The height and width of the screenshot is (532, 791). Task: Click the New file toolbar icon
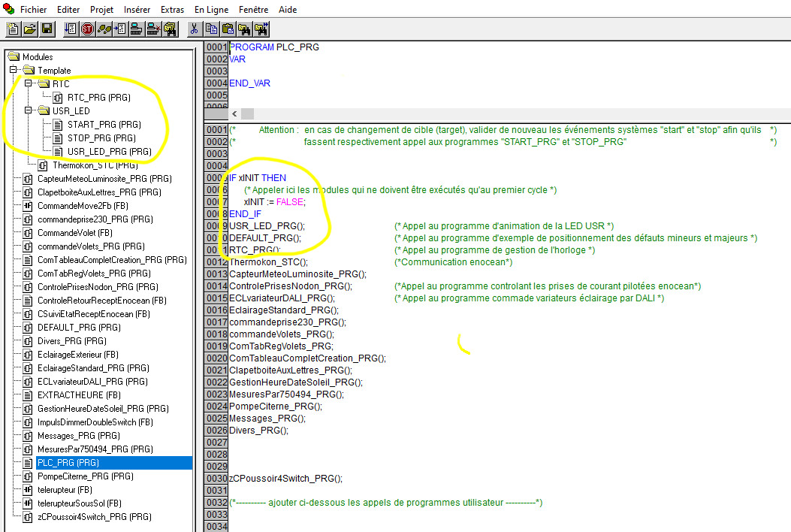pyautogui.click(x=13, y=29)
